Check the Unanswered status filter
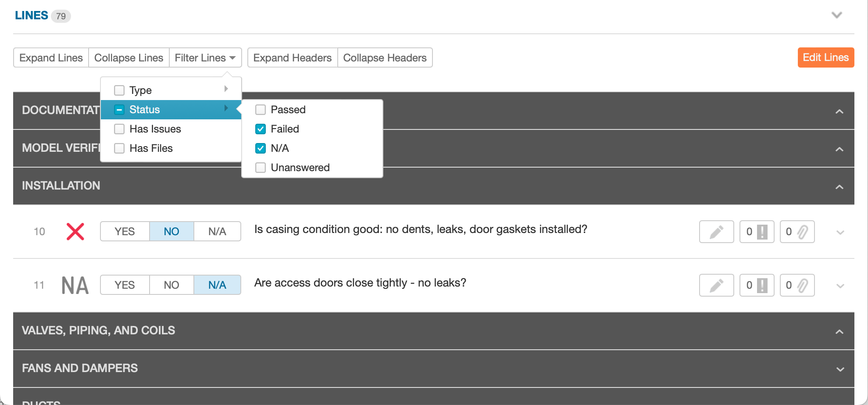This screenshot has width=868, height=405. (x=261, y=168)
